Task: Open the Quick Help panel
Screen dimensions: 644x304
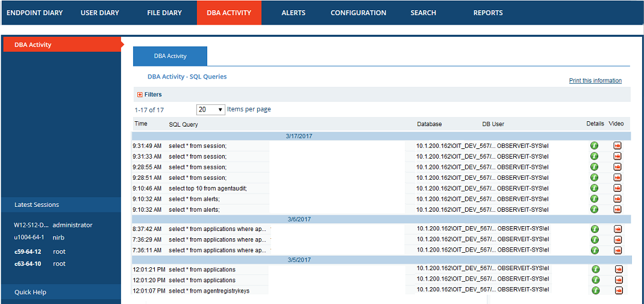Action: 31,292
